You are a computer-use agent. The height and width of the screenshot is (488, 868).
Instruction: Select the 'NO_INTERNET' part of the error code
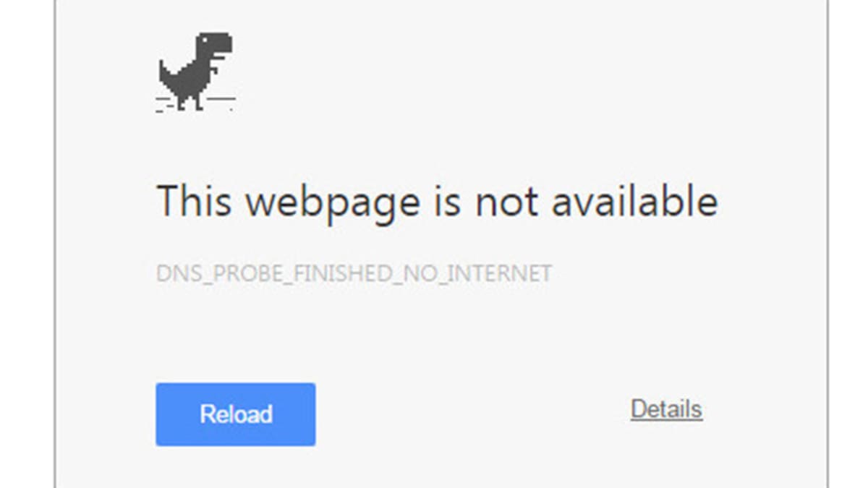(x=475, y=274)
